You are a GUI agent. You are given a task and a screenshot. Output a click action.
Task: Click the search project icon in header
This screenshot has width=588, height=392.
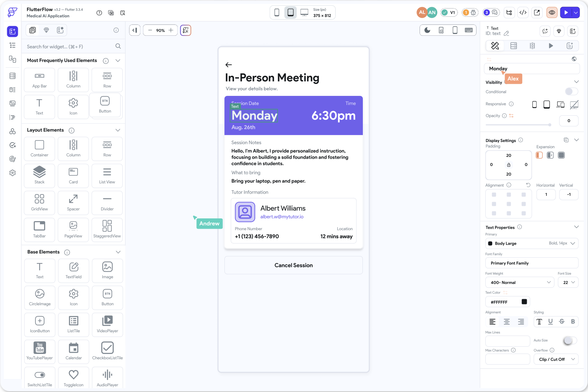tap(123, 13)
